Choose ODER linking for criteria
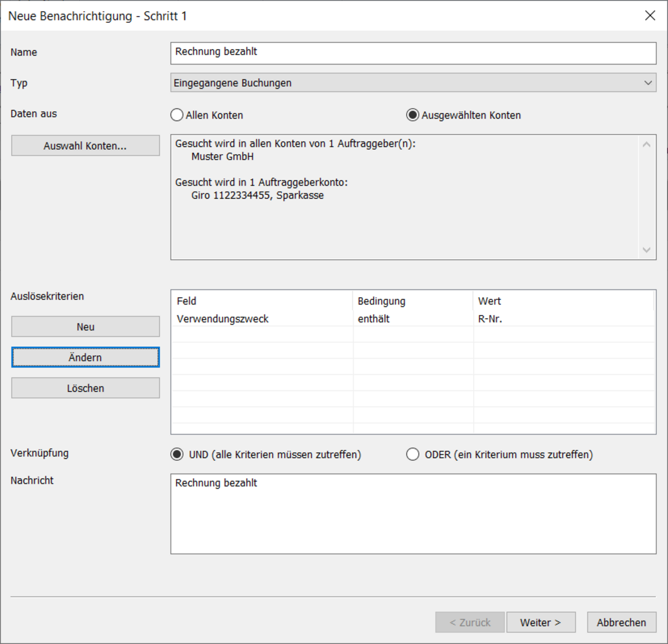Screen dimensions: 668x644 click(x=412, y=454)
